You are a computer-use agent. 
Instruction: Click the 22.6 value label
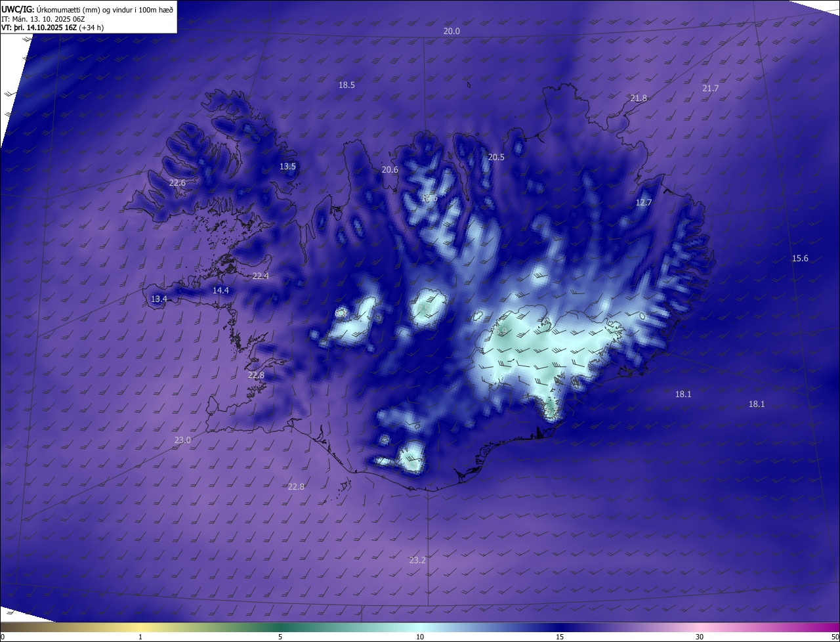(x=177, y=183)
